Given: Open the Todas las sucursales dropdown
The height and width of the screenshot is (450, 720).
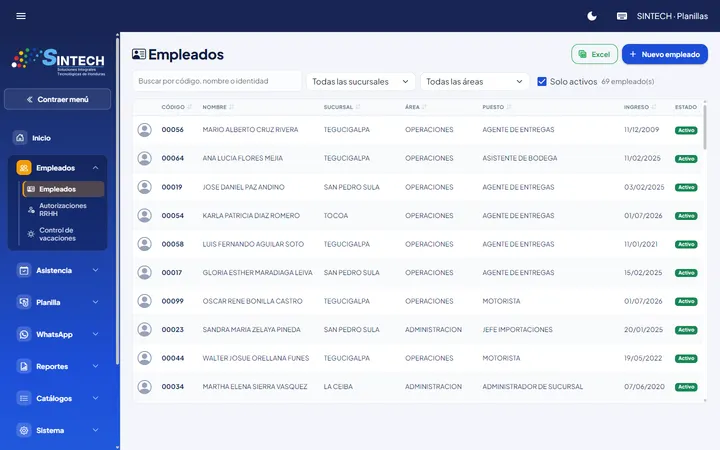Looking at the screenshot, I should pos(360,81).
